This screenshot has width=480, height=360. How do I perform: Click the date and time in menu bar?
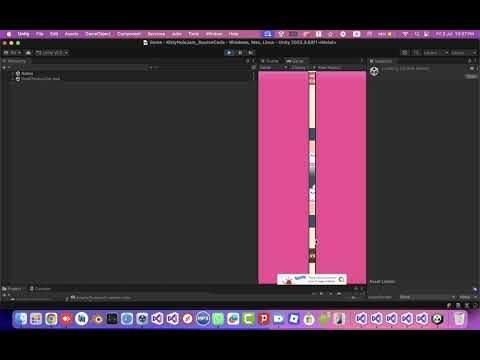tap(455, 34)
